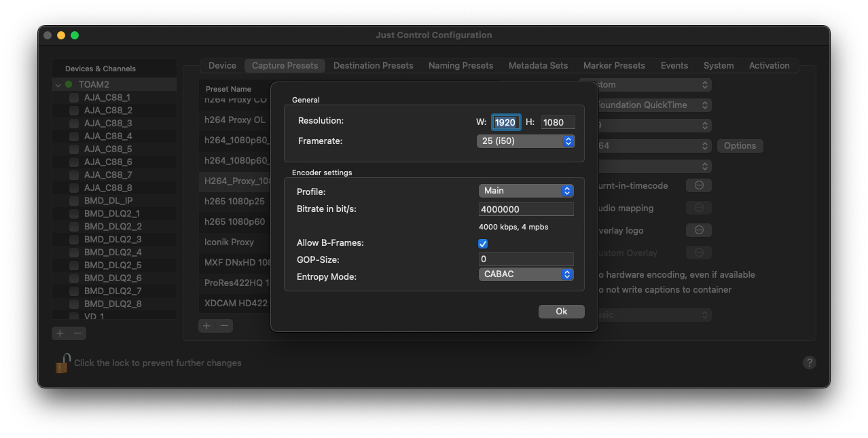Image resolution: width=868 pixels, height=438 pixels.
Task: Open the Metadata Sets tab
Action: tap(538, 66)
